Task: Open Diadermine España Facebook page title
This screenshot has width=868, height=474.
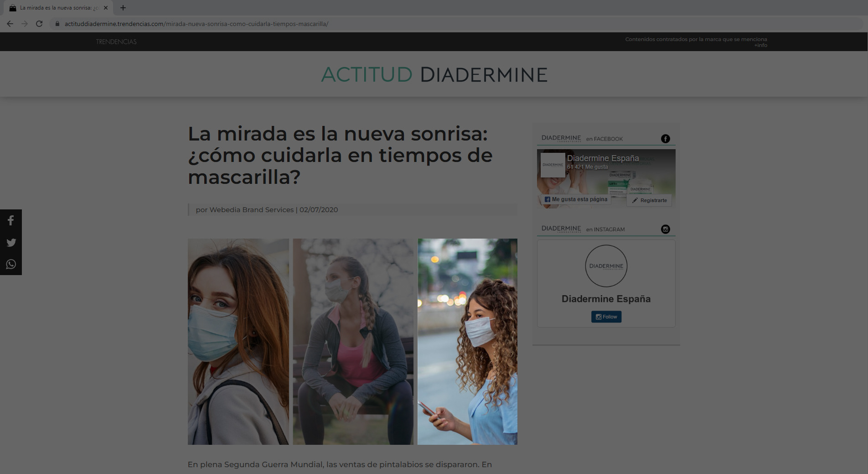Action: (603, 158)
